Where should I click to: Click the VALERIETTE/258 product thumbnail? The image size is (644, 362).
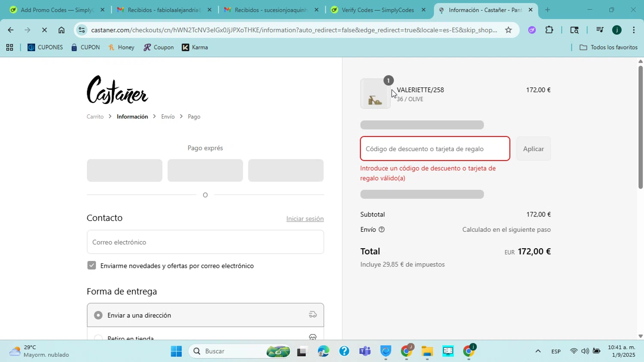click(375, 94)
